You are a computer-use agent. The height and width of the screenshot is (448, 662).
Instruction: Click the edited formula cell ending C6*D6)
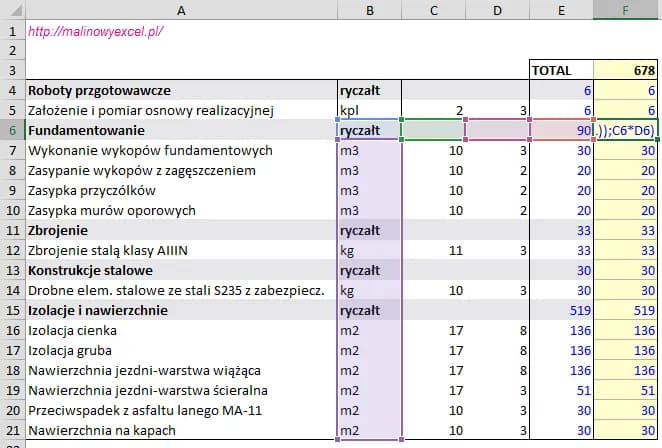[x=627, y=131]
